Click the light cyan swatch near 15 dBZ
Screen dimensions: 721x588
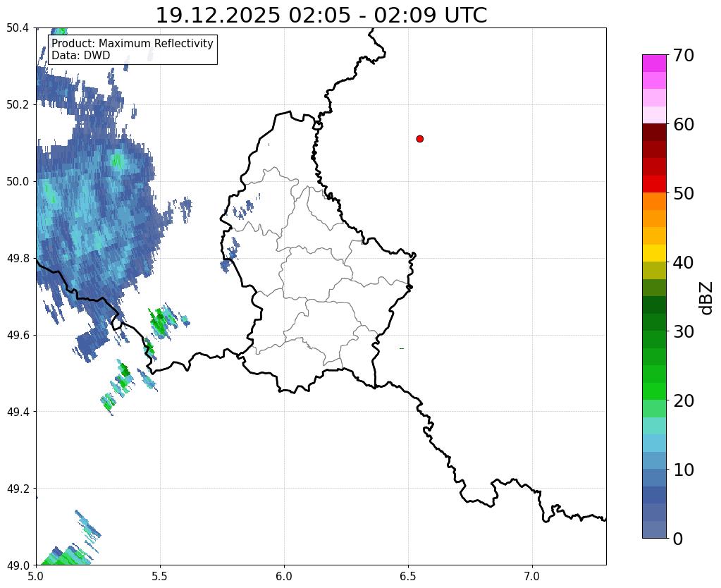pyautogui.click(x=654, y=426)
